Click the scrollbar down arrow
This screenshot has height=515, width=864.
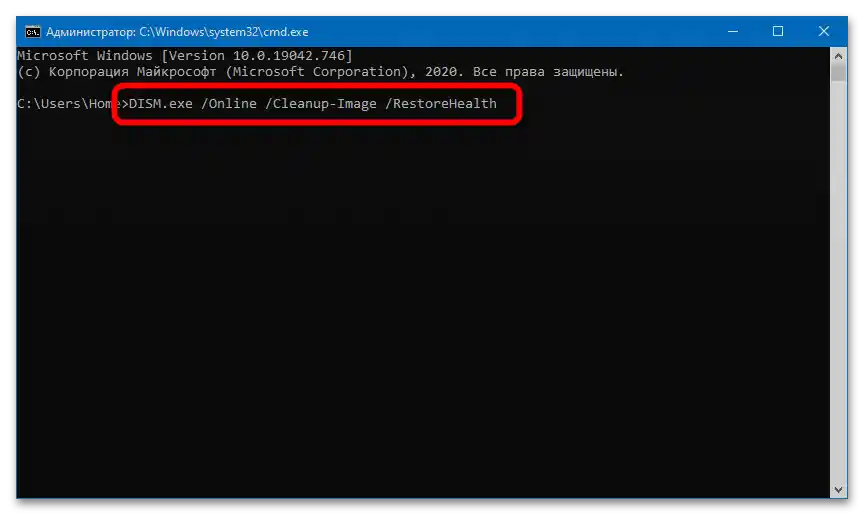click(x=838, y=490)
